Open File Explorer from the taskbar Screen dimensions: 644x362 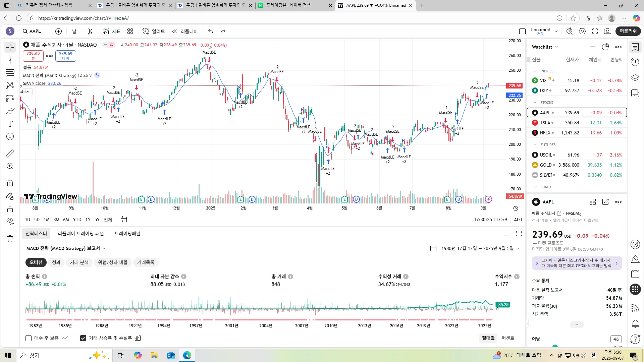[x=154, y=355]
